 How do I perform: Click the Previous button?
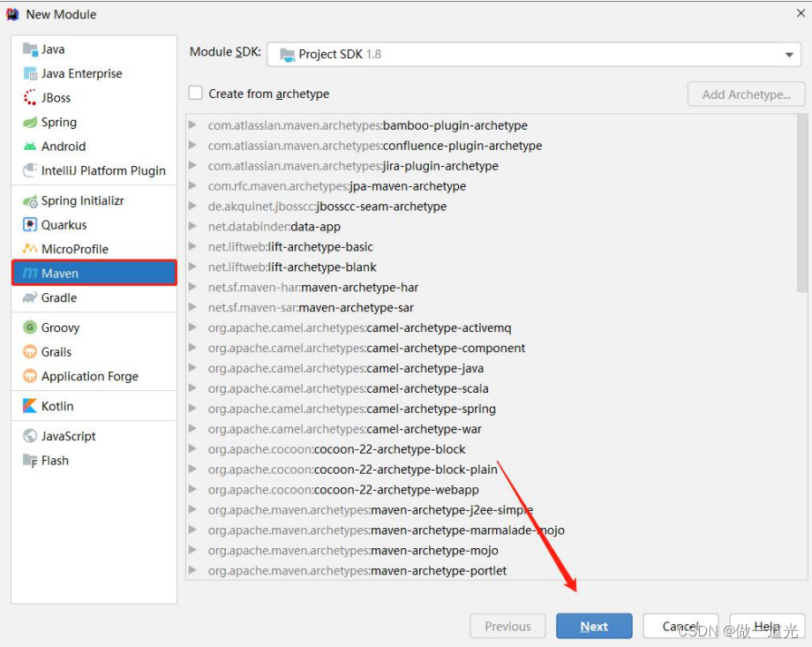507,627
